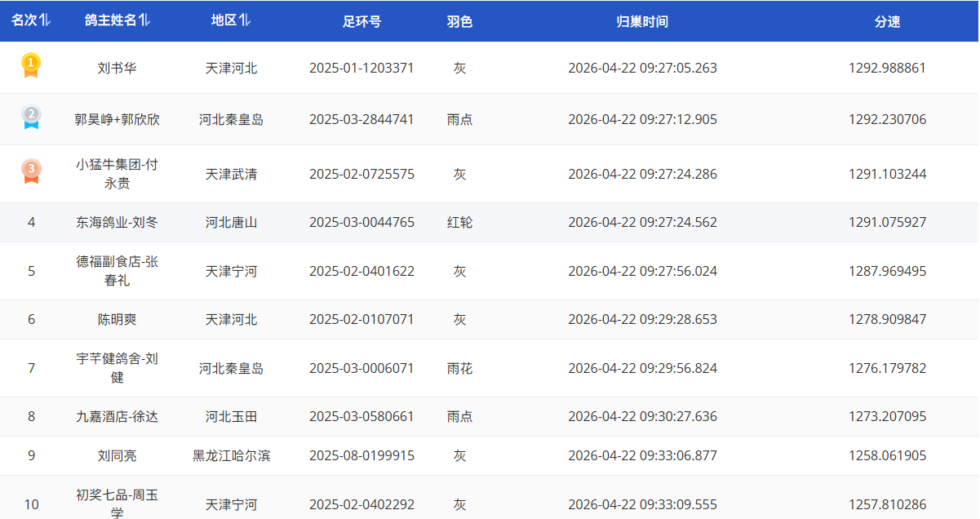The height and width of the screenshot is (519, 980).
Task: Click ring number 2025-03-0044765
Action: tap(361, 222)
